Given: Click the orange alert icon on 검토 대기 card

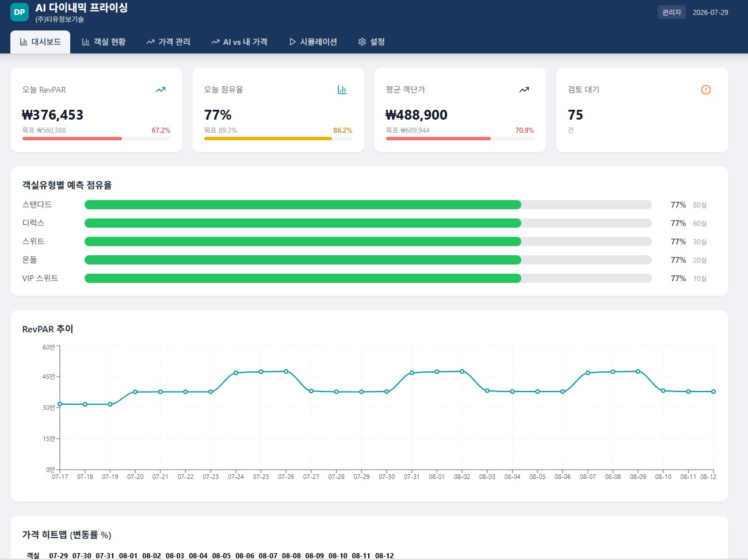Looking at the screenshot, I should [x=706, y=90].
